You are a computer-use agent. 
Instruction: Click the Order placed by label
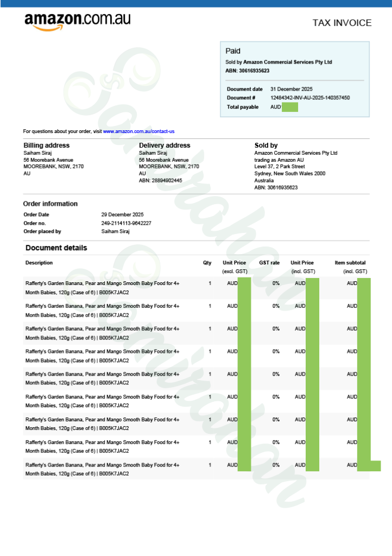42,231
